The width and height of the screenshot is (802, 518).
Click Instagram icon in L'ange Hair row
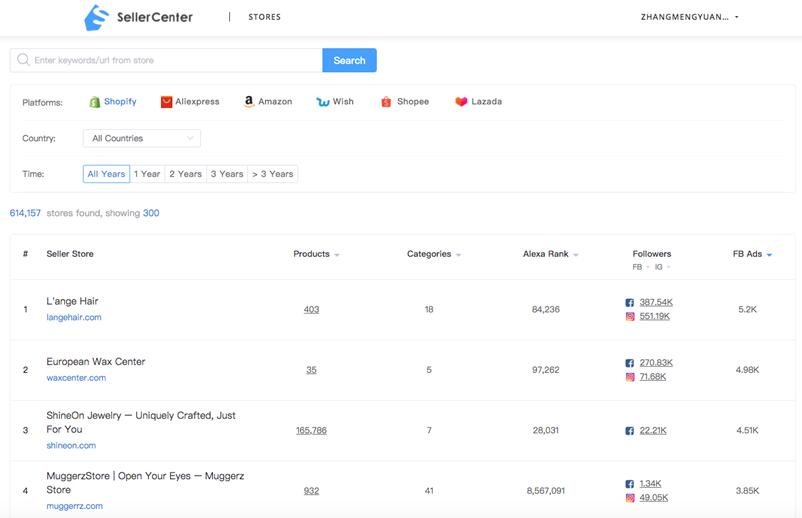coord(630,317)
